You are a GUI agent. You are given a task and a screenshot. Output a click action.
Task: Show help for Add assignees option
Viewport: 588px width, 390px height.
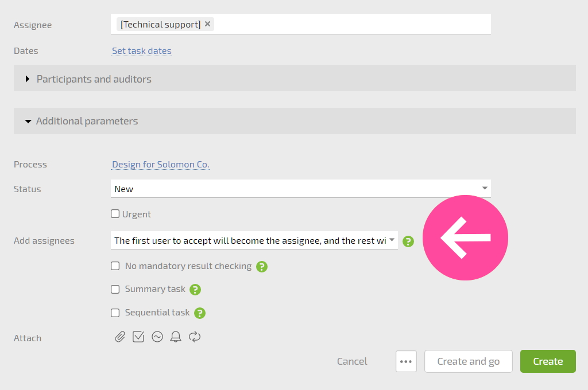[408, 241]
